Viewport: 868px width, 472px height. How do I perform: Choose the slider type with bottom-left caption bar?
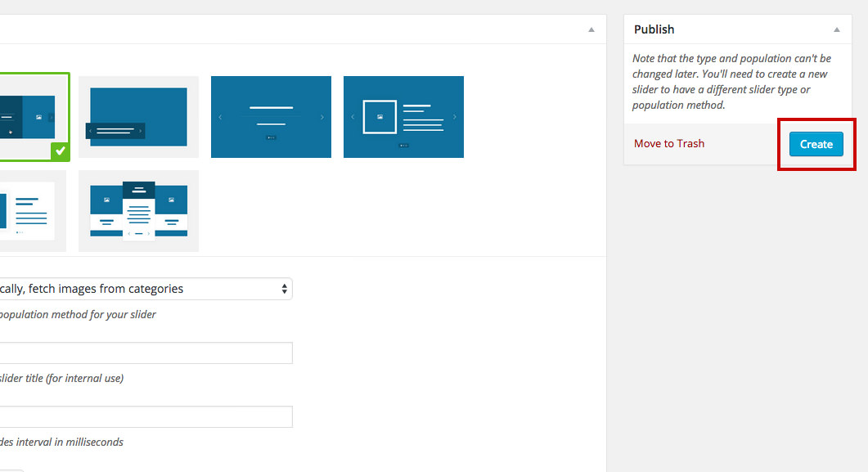point(138,117)
